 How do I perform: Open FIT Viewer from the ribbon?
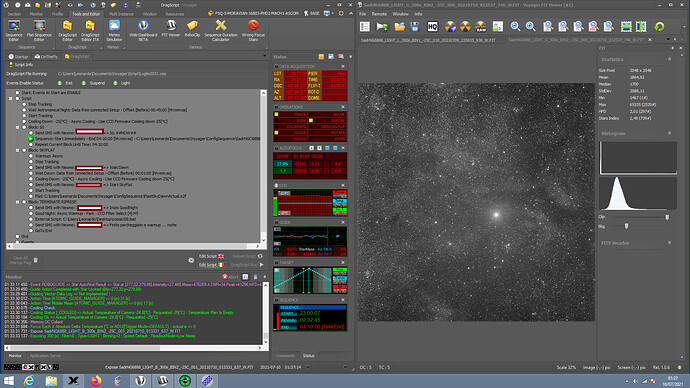point(171,29)
